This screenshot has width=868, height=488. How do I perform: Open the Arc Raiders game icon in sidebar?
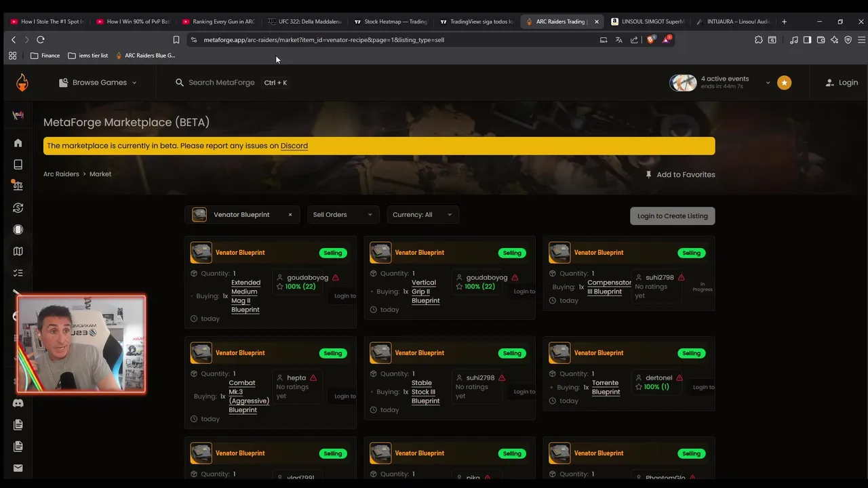click(18, 115)
